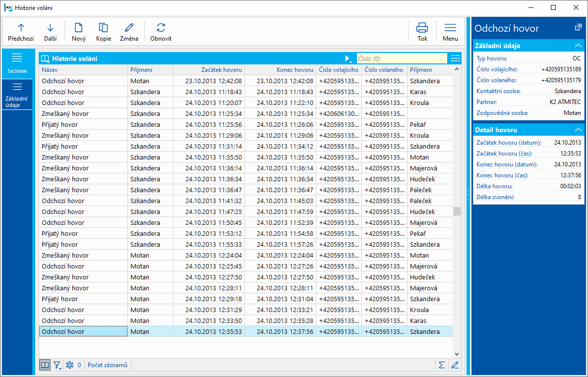This screenshot has height=377, width=588.
Task: Click the sum (Σ) icon in status bar
Action: pos(441,365)
